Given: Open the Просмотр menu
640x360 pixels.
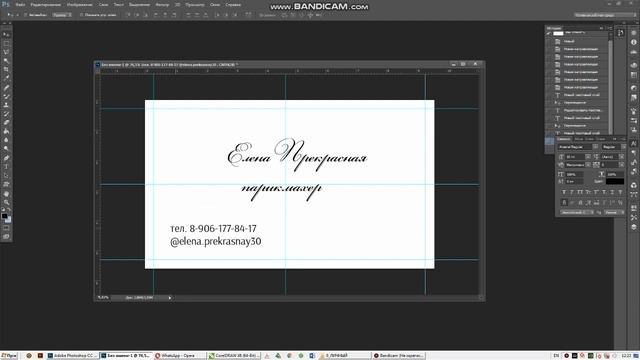Looking at the screenshot, I should pyautogui.click(x=195, y=5).
